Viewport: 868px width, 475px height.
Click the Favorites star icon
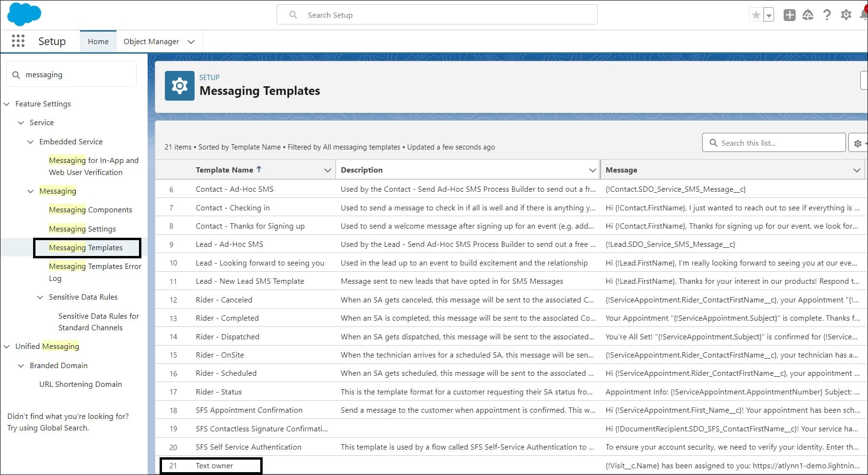pos(756,15)
